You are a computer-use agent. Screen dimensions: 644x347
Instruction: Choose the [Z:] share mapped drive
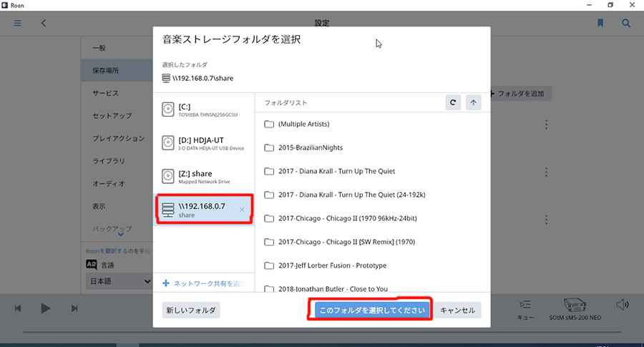click(204, 176)
